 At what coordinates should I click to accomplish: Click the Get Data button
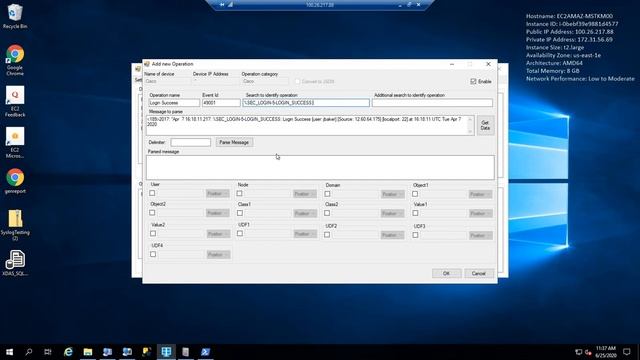point(485,125)
